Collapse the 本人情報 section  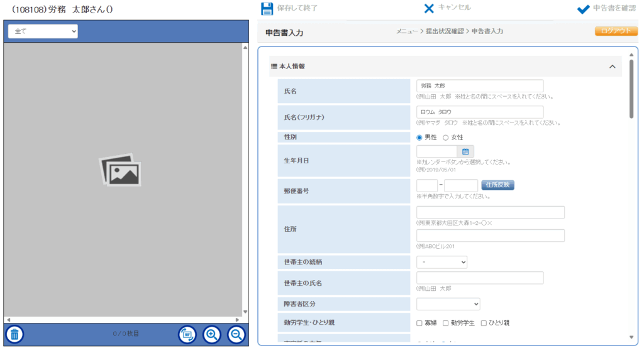[612, 67]
